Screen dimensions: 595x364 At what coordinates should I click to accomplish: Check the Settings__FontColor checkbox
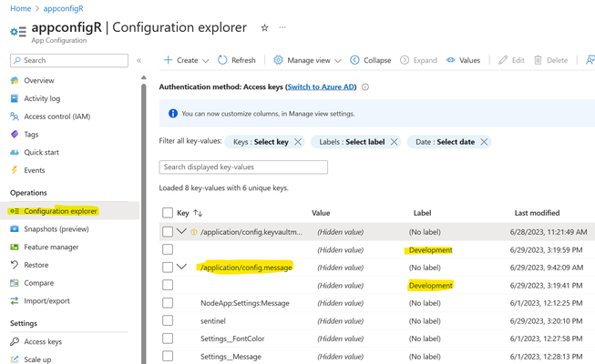pos(168,339)
